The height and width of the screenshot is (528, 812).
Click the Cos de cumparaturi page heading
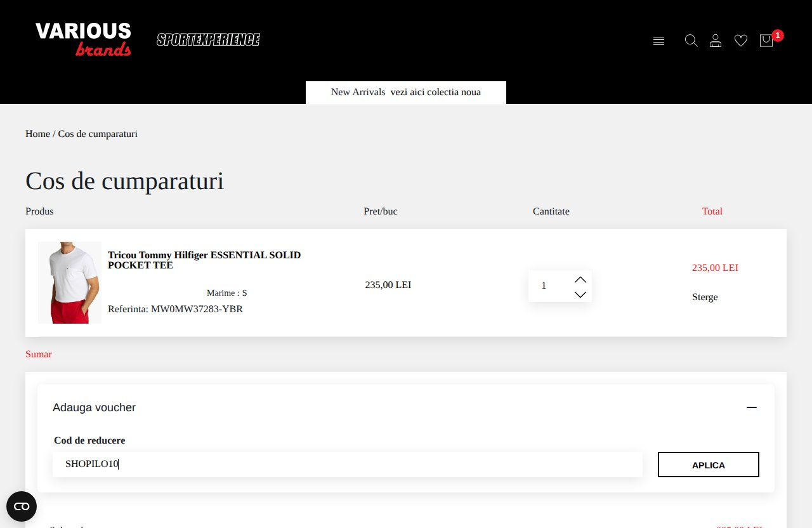[x=124, y=181]
